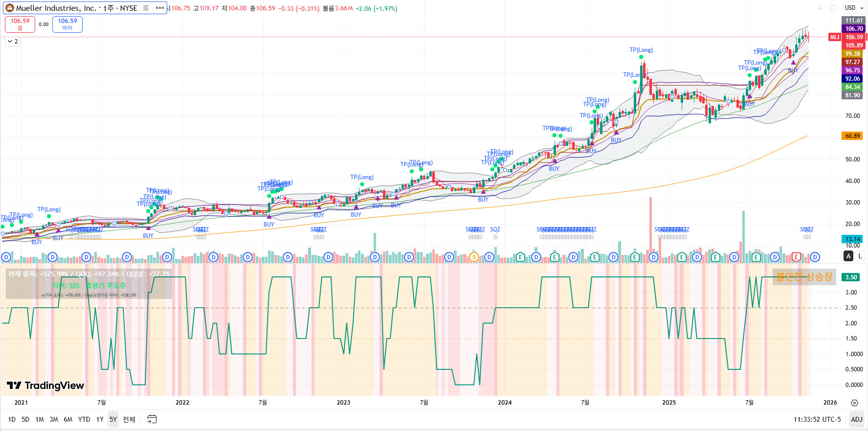
Task: Click the orange S split marker
Action: (473, 257)
